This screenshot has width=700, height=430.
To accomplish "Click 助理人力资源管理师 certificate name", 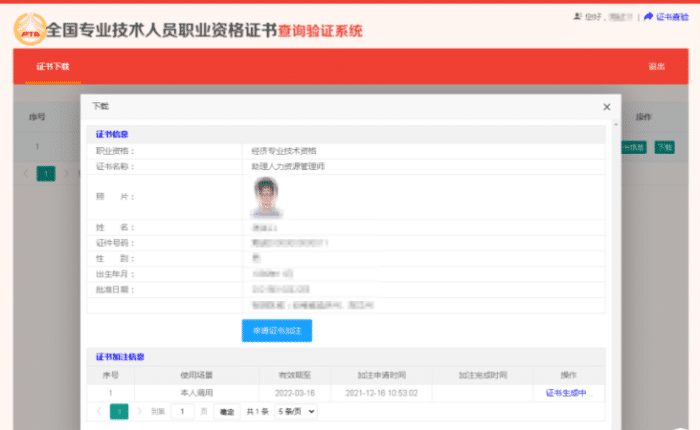I will (288, 167).
